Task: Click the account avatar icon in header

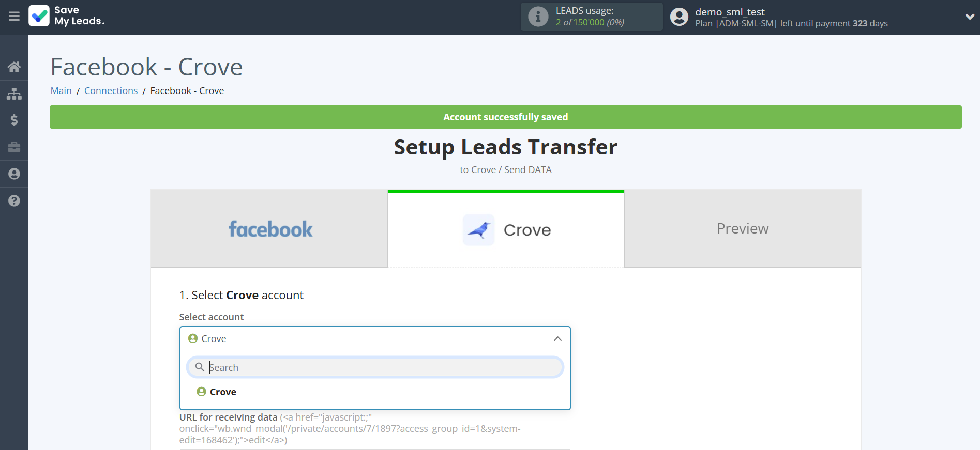Action: coord(679,17)
